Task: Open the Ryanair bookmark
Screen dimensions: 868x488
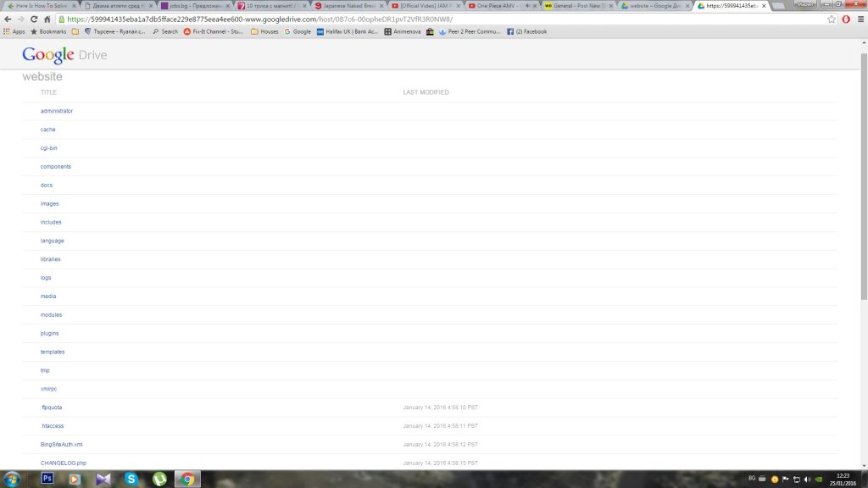Action: pos(114,31)
